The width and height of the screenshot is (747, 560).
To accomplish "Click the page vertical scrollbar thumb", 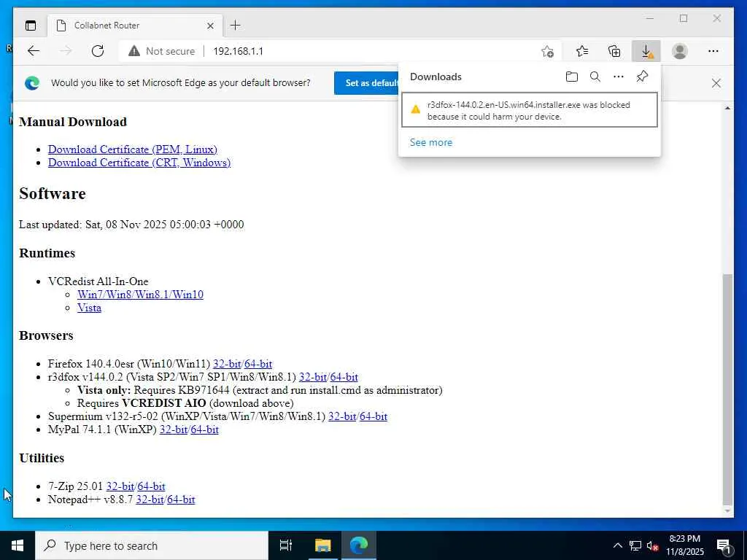I will [727, 389].
